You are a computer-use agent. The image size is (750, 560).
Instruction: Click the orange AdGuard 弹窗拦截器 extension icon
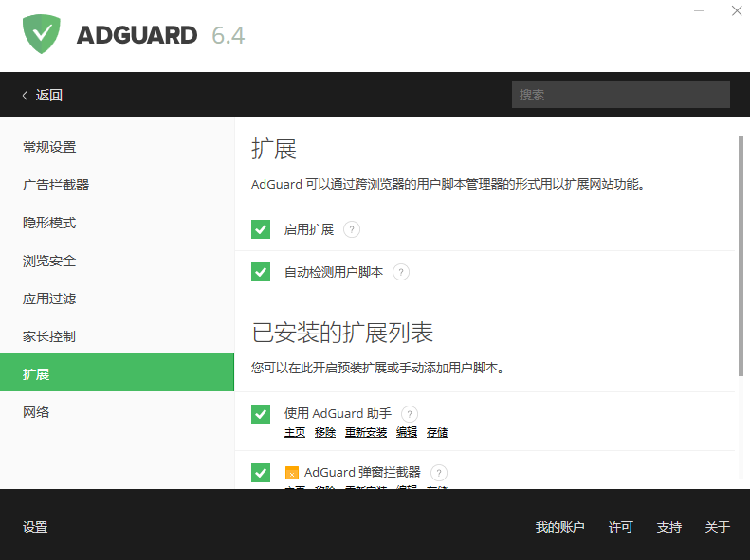click(x=292, y=473)
